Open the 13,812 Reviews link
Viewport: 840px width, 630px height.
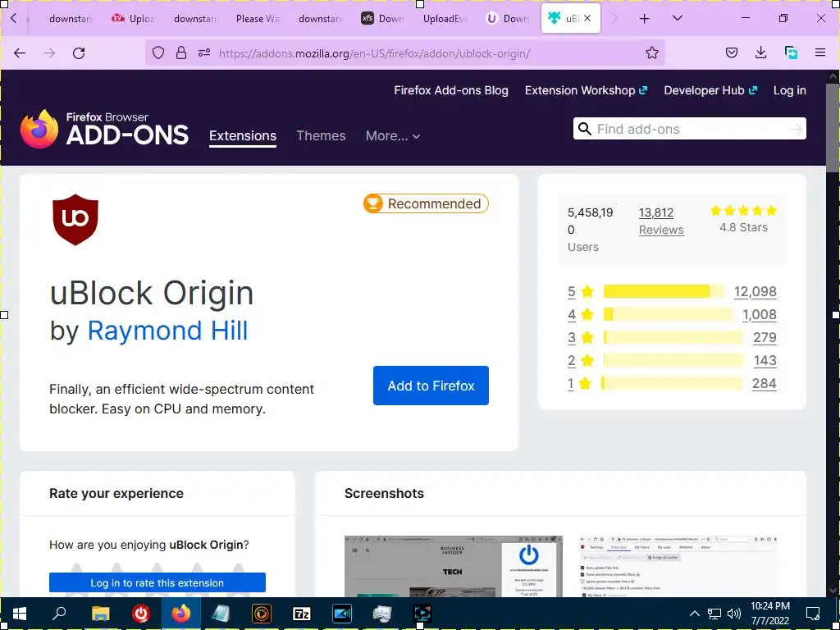(x=661, y=221)
